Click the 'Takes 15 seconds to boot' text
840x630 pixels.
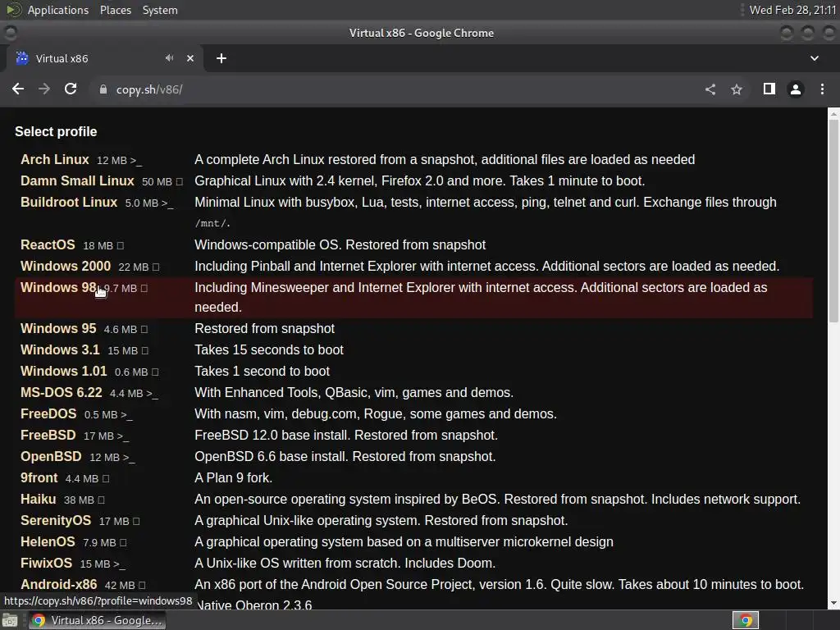(269, 349)
